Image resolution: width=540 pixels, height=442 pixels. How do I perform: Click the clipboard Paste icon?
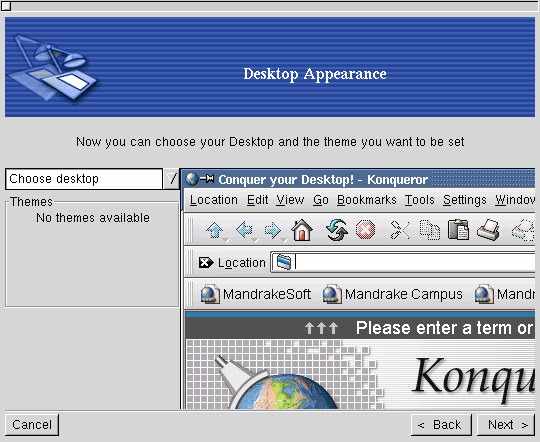pyautogui.click(x=458, y=230)
